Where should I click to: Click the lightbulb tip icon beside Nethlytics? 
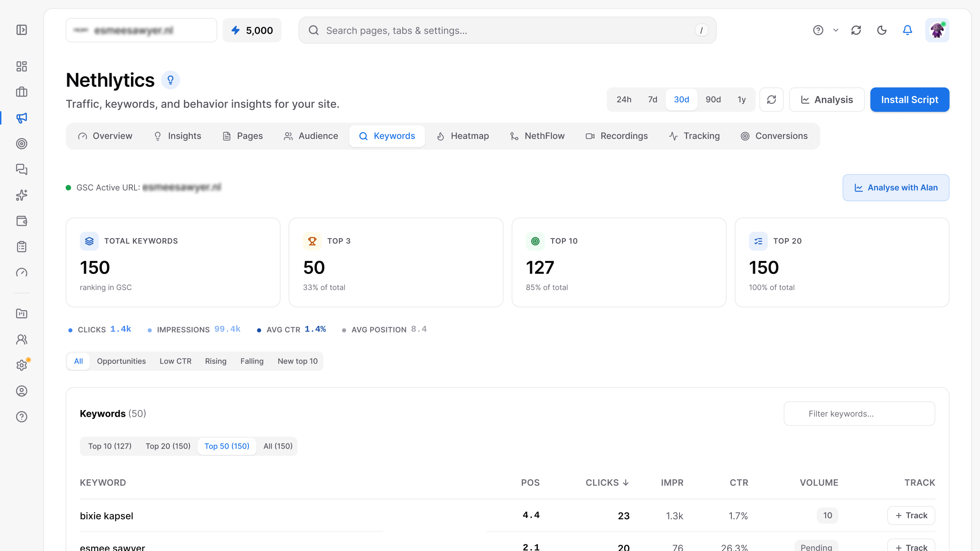coord(170,80)
